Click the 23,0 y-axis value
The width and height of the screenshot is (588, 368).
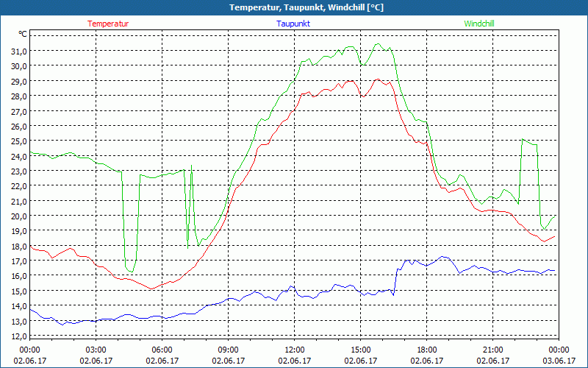pos(19,171)
